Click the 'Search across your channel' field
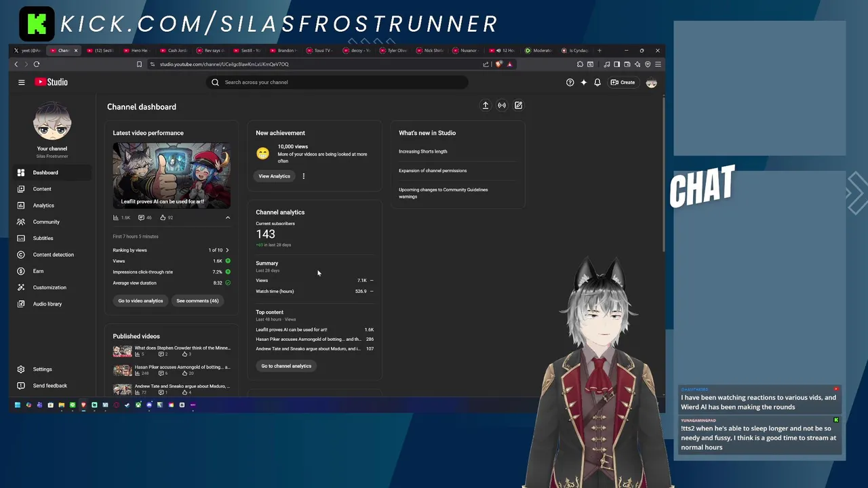Screen dimensions: 868x488 coord(337,82)
